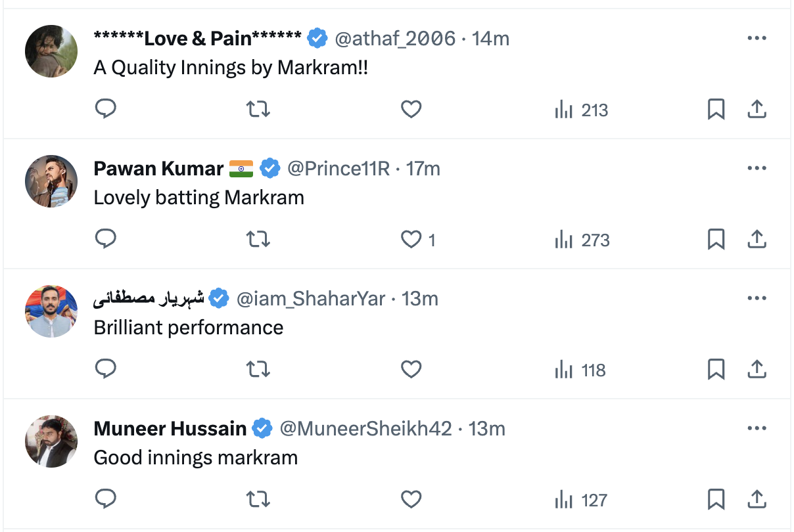Reply to the 'Good innings markram' tweet

106,499
